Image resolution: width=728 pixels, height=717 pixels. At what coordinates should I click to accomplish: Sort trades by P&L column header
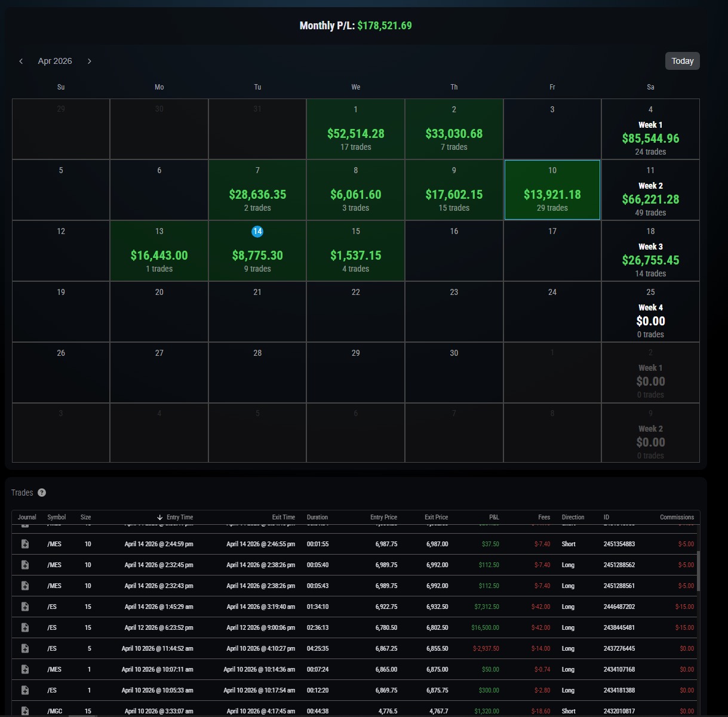pyautogui.click(x=494, y=517)
